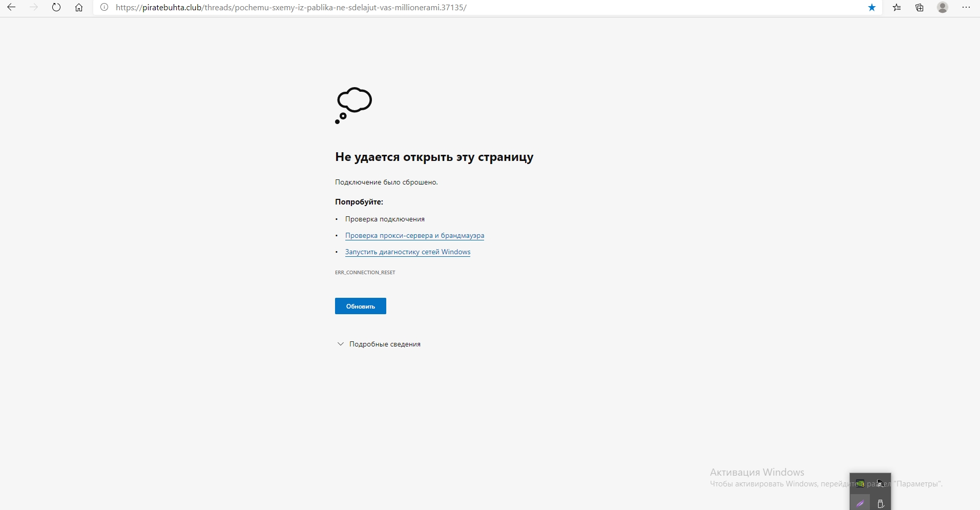980x510 pixels.
Task: View site information icon in the address bar
Action: [x=104, y=7]
